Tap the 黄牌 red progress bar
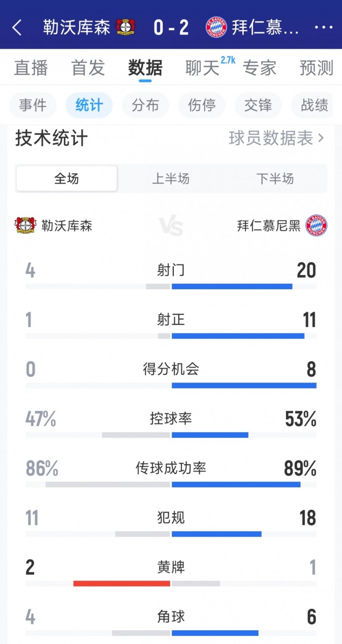 pos(122,583)
